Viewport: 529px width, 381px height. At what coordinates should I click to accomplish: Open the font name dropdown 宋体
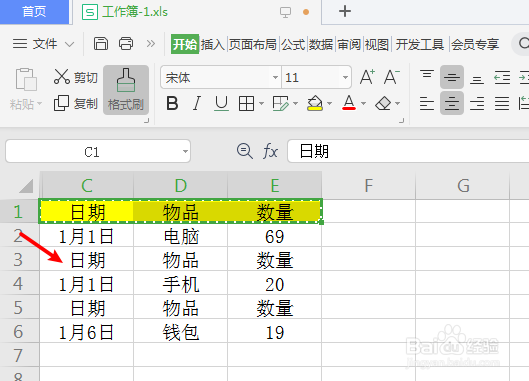(276, 78)
